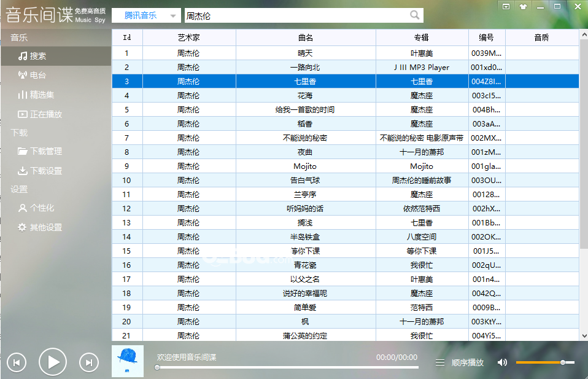Open the playlist list icon
588x379 pixels.
tap(440, 363)
